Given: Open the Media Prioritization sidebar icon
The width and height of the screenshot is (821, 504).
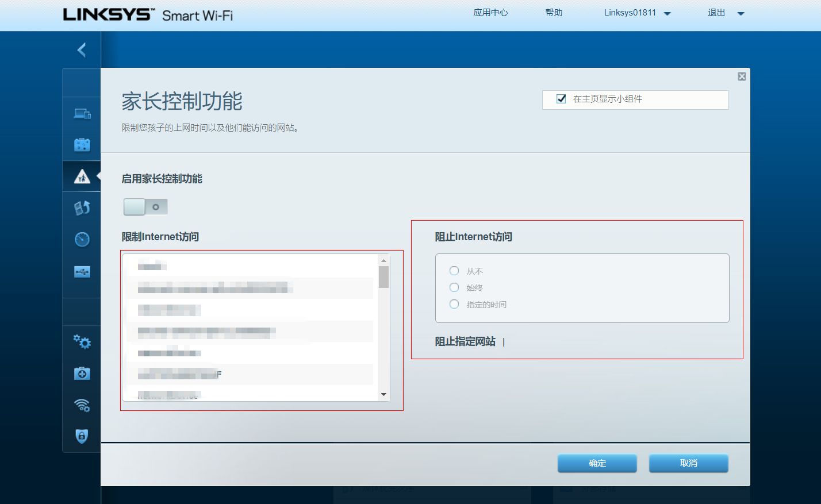Looking at the screenshot, I should (x=82, y=207).
